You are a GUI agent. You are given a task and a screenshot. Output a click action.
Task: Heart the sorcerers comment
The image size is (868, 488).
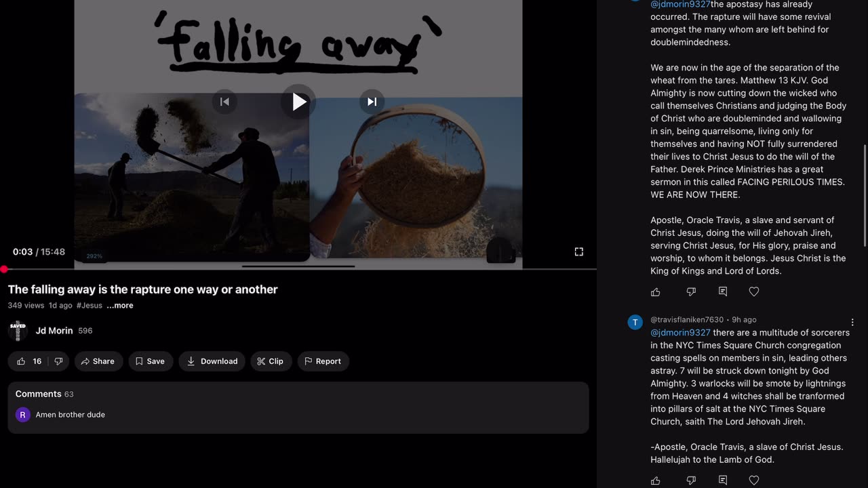[754, 481]
